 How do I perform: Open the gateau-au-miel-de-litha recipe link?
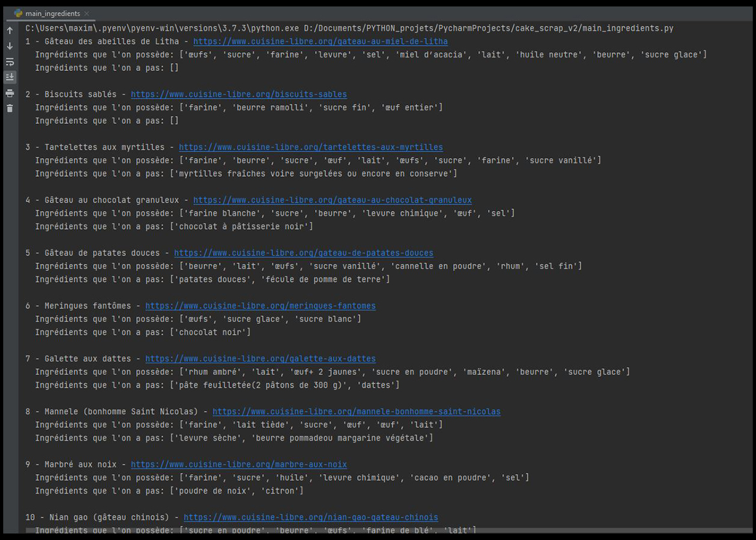tap(320, 41)
